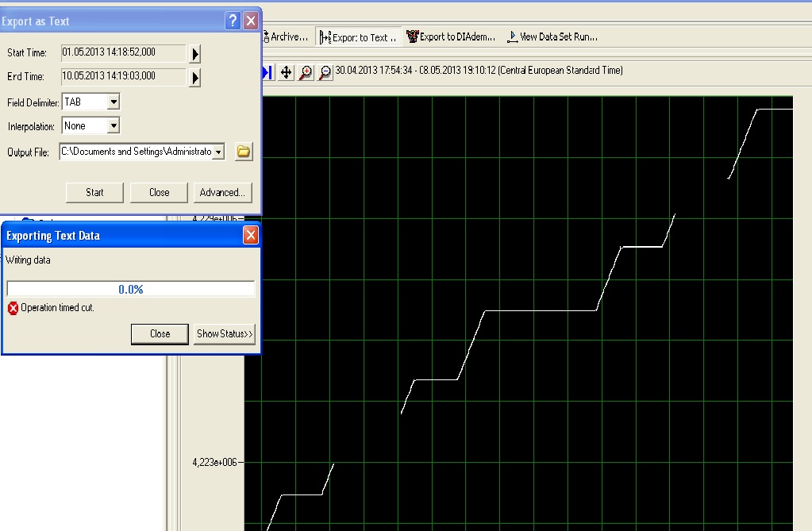Open End Time picker arrow
Image resolution: width=812 pixels, height=531 pixels.
(x=194, y=78)
